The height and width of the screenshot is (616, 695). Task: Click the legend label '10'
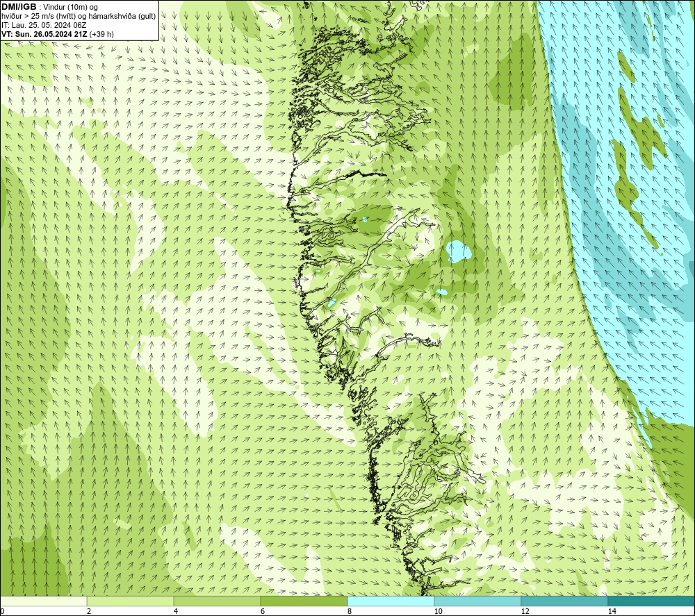click(x=439, y=611)
